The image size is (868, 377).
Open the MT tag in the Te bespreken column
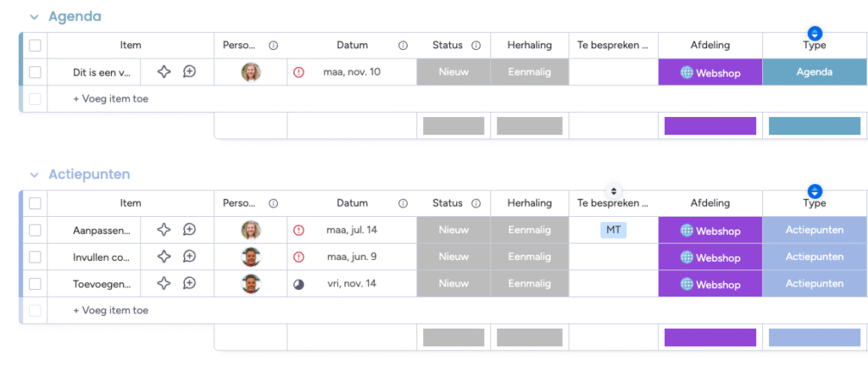[614, 230]
